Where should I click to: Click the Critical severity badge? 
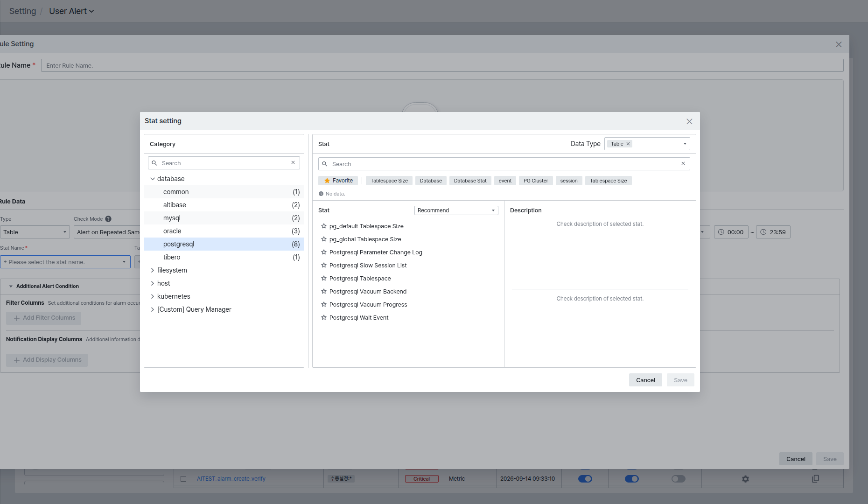(421, 479)
